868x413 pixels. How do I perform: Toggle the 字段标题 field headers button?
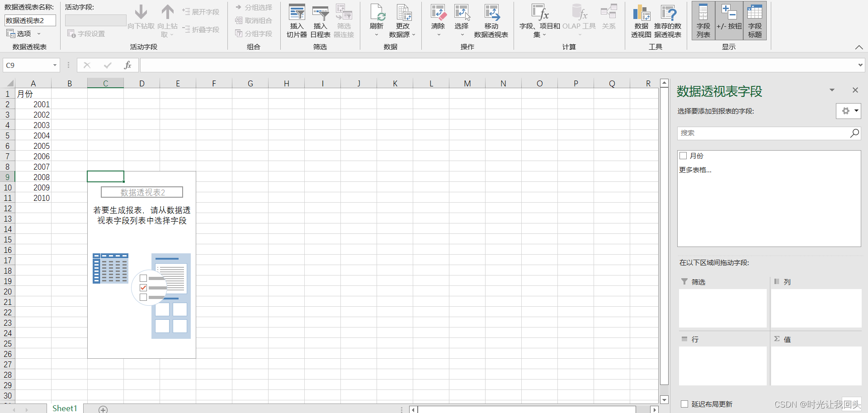click(755, 21)
